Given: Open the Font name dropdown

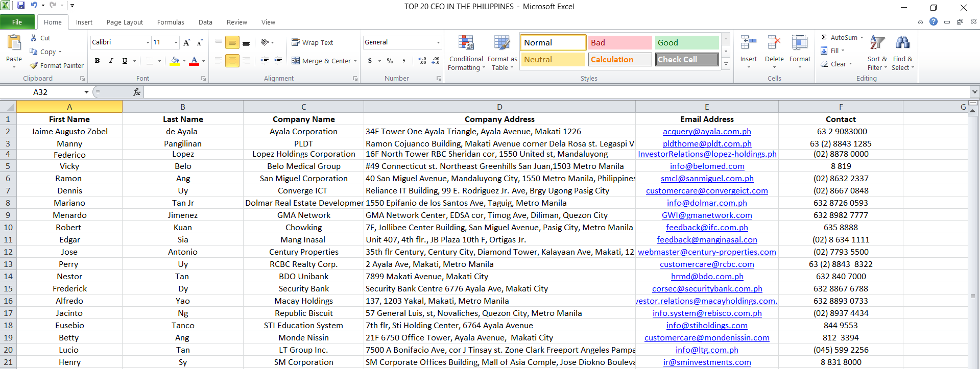Looking at the screenshot, I should [148, 42].
